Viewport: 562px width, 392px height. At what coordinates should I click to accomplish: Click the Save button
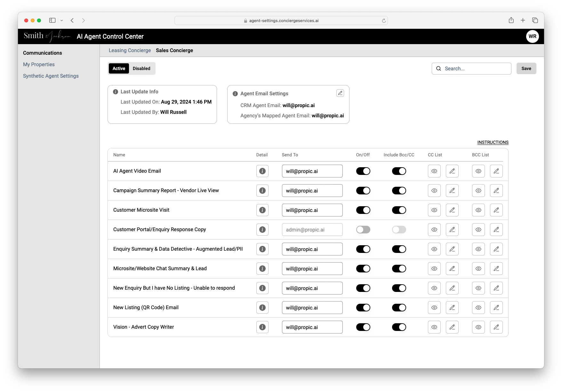pos(526,68)
